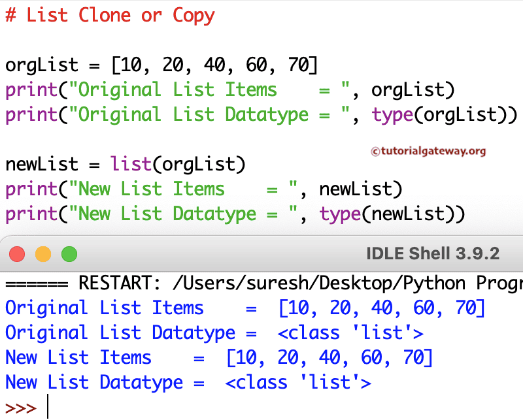
Task: Click the red close window control
Action: (16, 253)
